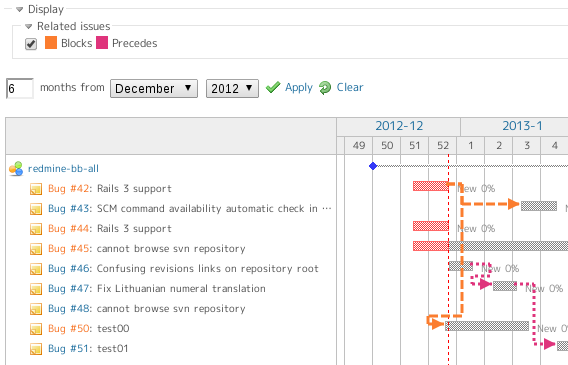Screen dimensions: 568x365
Task: Click the pink Precedes color swatch
Action: pyautogui.click(x=102, y=42)
